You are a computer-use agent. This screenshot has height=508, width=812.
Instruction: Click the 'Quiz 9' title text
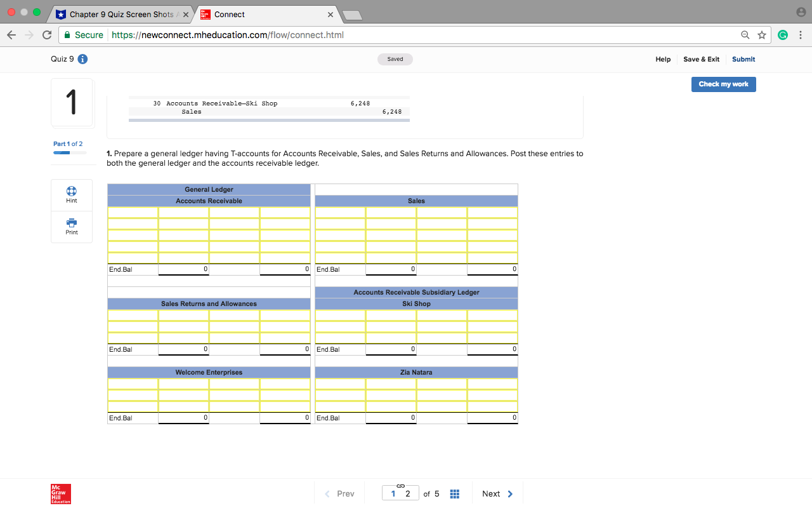(x=62, y=59)
